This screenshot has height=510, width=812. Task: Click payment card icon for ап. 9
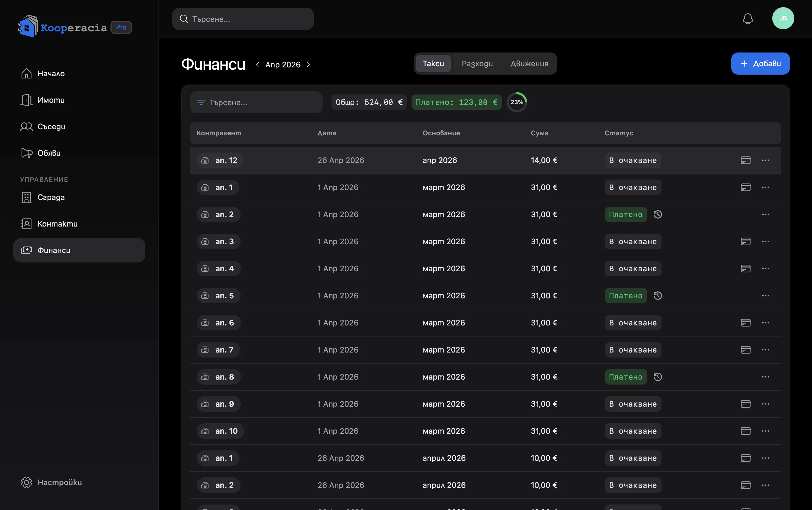pos(745,404)
